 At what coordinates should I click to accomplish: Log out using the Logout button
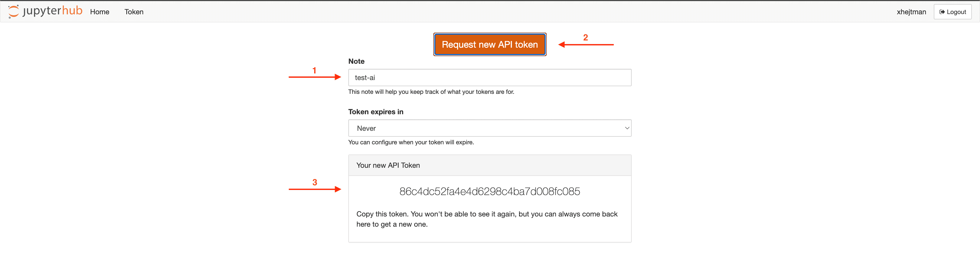[x=952, y=12]
